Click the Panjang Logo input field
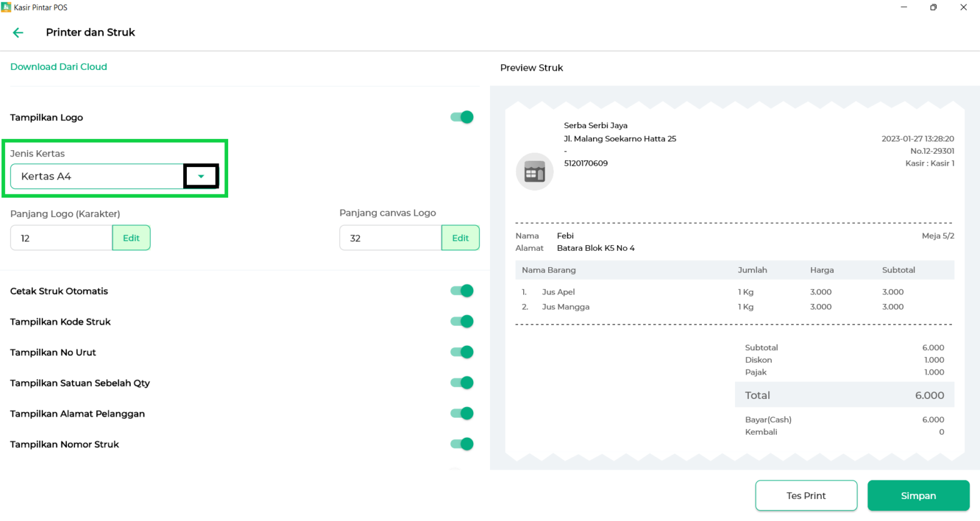This screenshot has width=980, height=521. [61, 238]
